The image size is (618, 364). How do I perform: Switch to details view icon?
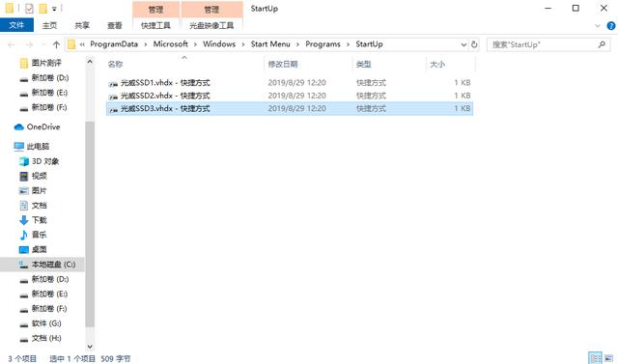pyautogui.click(x=595, y=358)
